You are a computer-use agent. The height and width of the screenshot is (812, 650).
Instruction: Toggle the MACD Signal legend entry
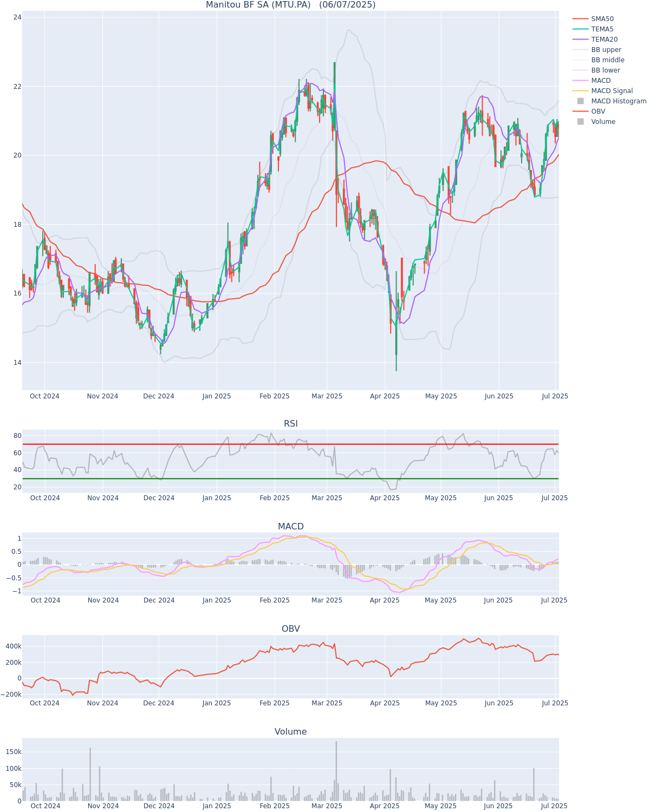602,91
